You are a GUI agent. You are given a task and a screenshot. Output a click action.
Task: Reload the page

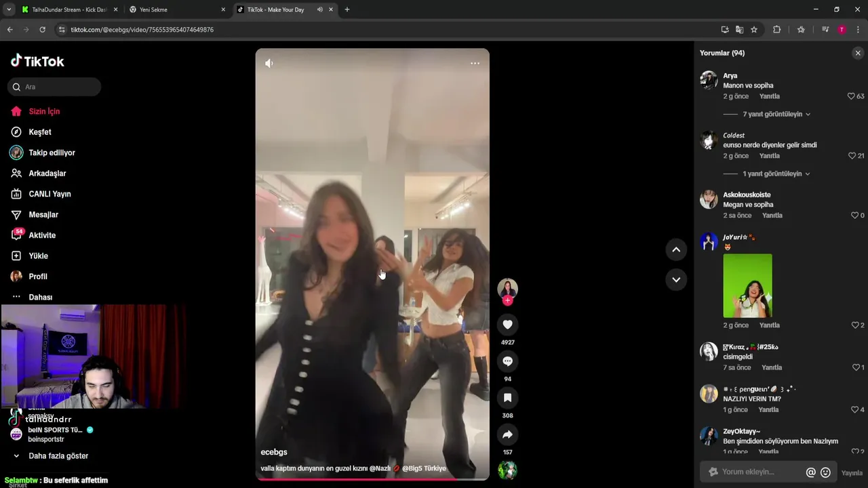42,30
